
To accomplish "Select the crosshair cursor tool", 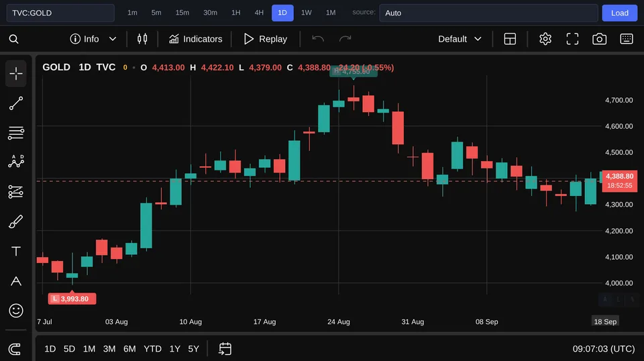I will coord(16,74).
